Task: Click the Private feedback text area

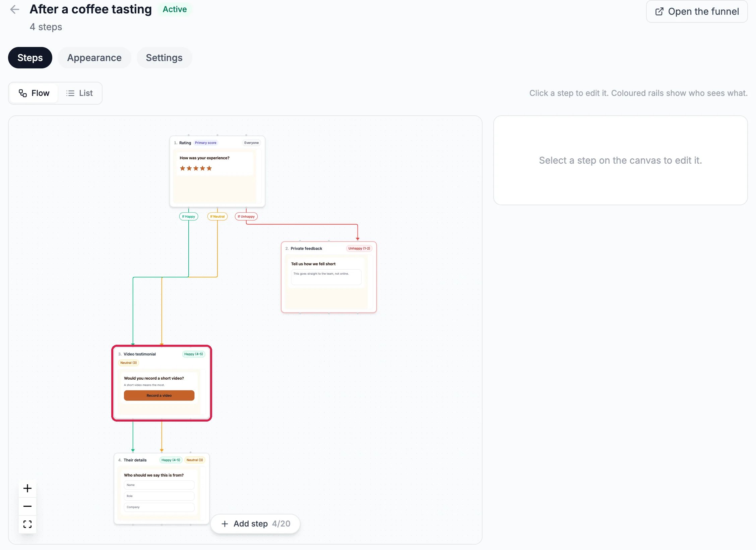Action: 326,277
